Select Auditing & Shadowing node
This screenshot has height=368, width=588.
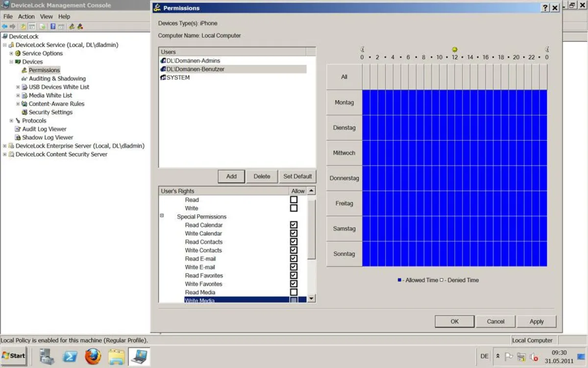(x=57, y=79)
